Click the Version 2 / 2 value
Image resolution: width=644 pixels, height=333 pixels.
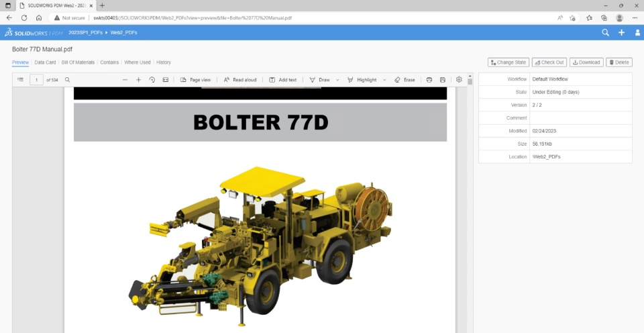click(537, 105)
